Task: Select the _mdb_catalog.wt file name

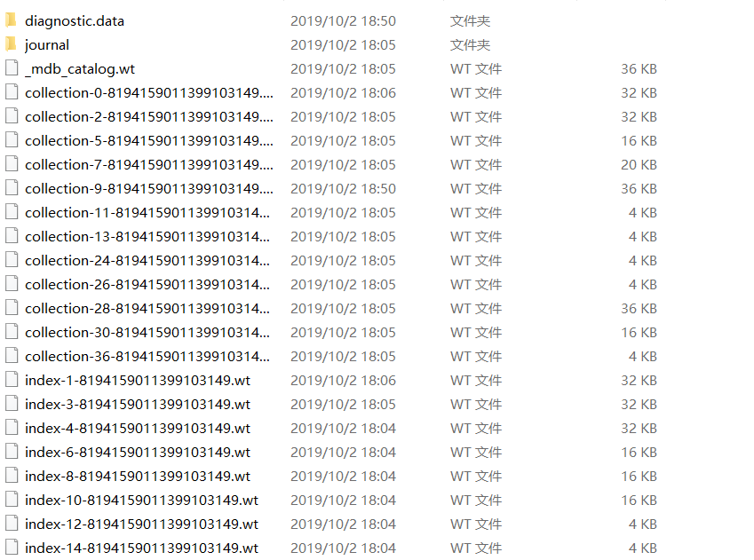Action: [80, 69]
